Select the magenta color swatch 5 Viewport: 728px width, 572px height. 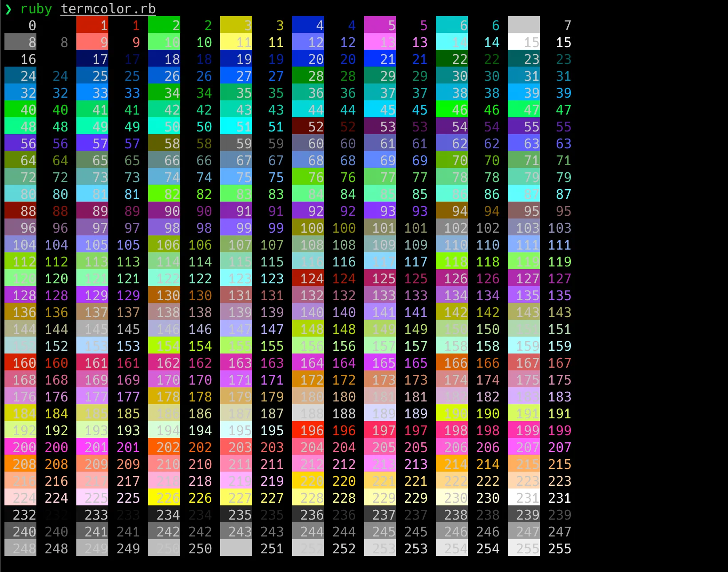click(x=380, y=26)
